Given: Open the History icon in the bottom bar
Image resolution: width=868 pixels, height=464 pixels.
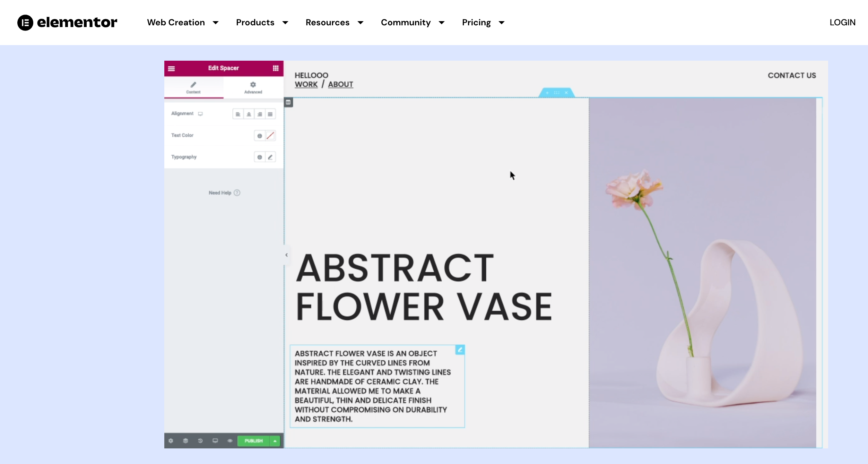Looking at the screenshot, I should (x=200, y=441).
